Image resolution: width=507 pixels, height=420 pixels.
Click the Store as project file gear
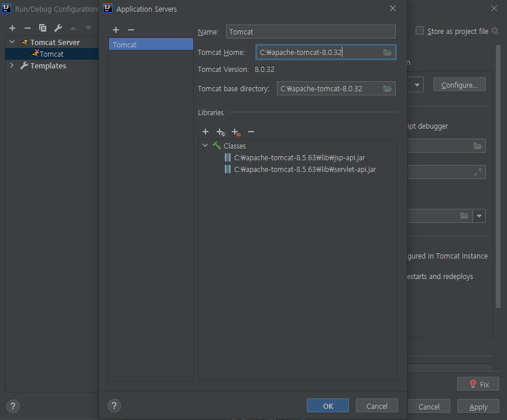tap(495, 30)
